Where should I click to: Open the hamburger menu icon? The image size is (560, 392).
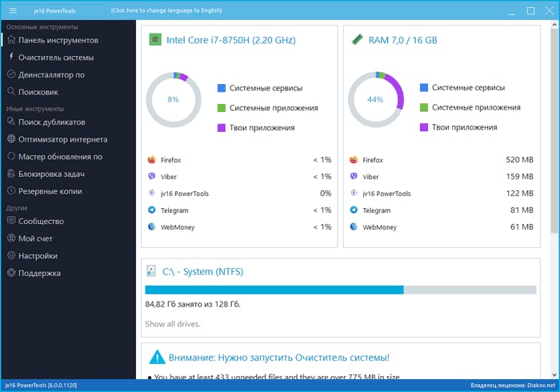pos(13,10)
